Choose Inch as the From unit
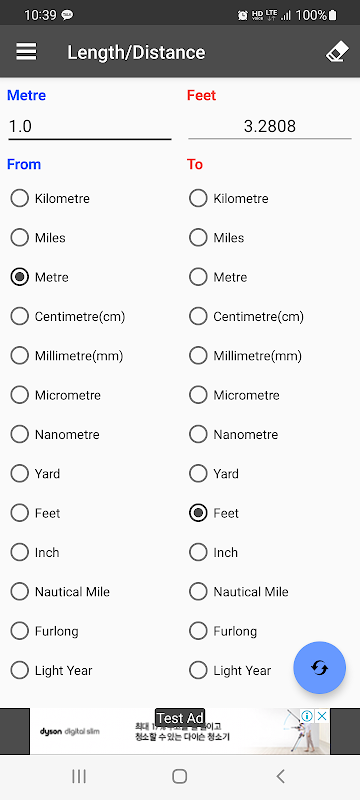 pyautogui.click(x=35, y=552)
